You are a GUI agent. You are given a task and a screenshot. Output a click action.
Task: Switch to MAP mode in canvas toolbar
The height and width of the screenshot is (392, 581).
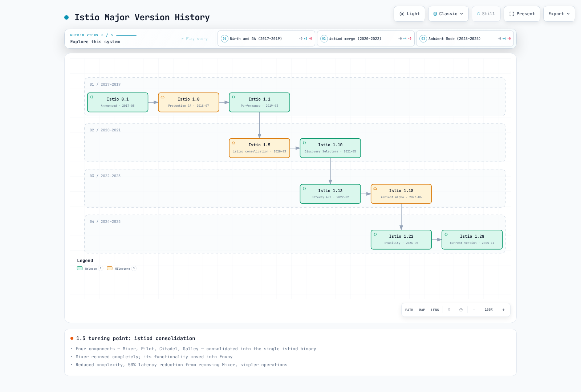click(422, 310)
